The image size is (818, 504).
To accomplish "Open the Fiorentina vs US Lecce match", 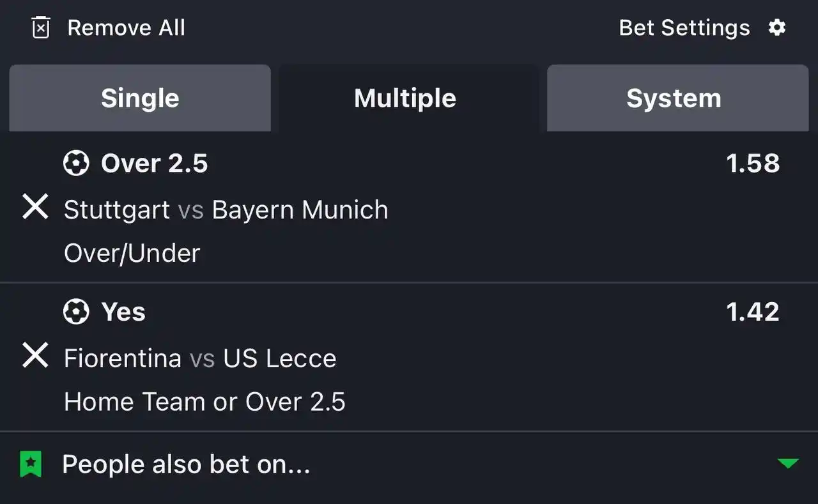I will [x=200, y=358].
